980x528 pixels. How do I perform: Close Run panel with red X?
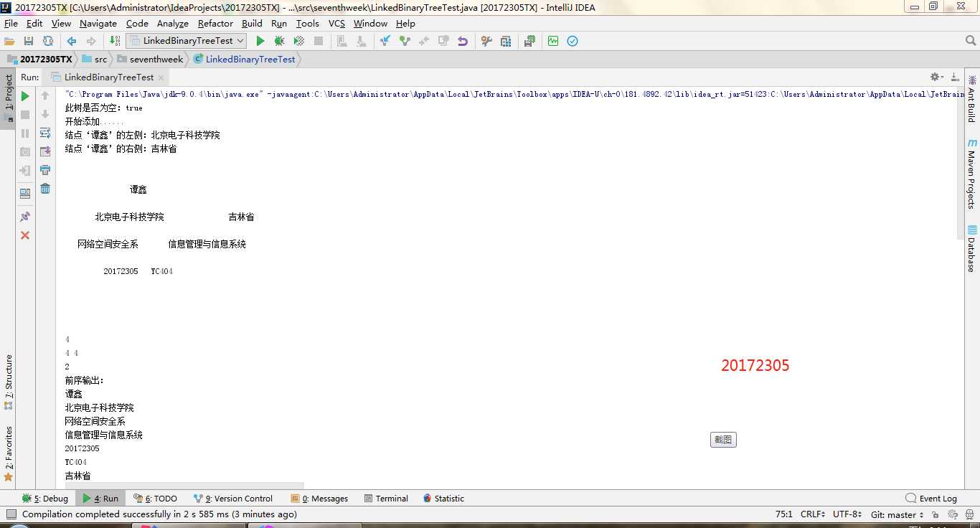(25, 235)
